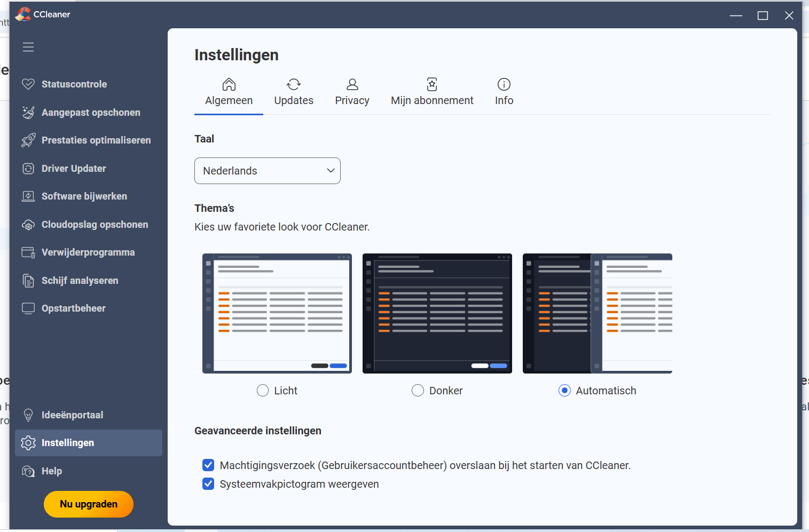The height and width of the screenshot is (532, 809).
Task: Uncheck Systeemvakpictogram weergeven checkbox
Action: pos(208,484)
